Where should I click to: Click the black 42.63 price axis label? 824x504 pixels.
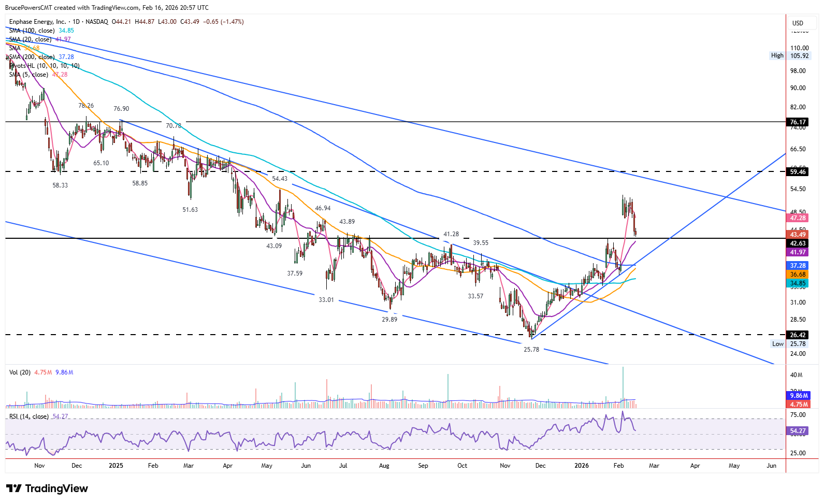(798, 243)
